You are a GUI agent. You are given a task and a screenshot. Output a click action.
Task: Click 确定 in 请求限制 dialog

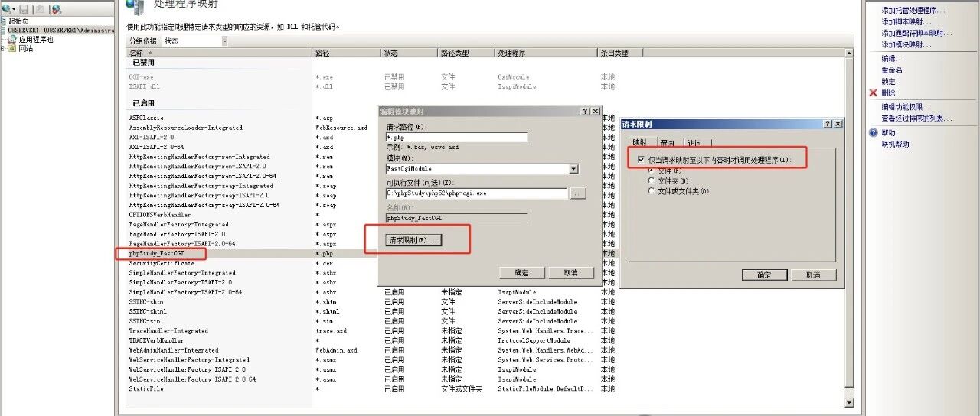[x=764, y=275]
